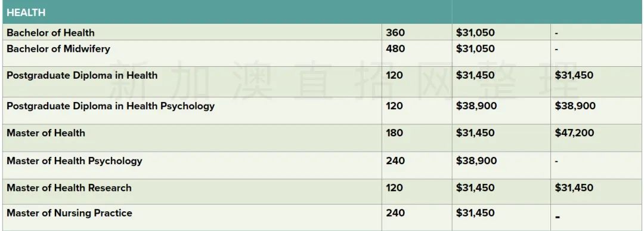Click Master of Nursing Practice
This screenshot has height=231, width=644.
[x=69, y=213]
